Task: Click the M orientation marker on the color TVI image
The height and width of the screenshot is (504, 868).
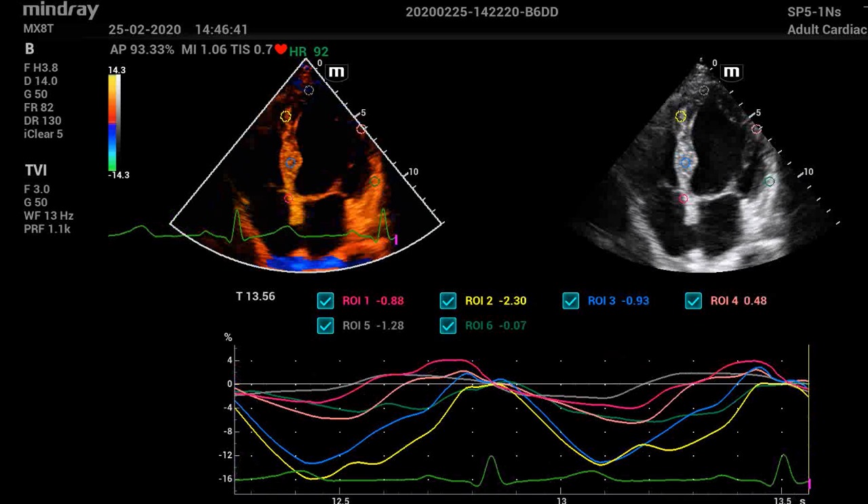Action: coord(336,72)
